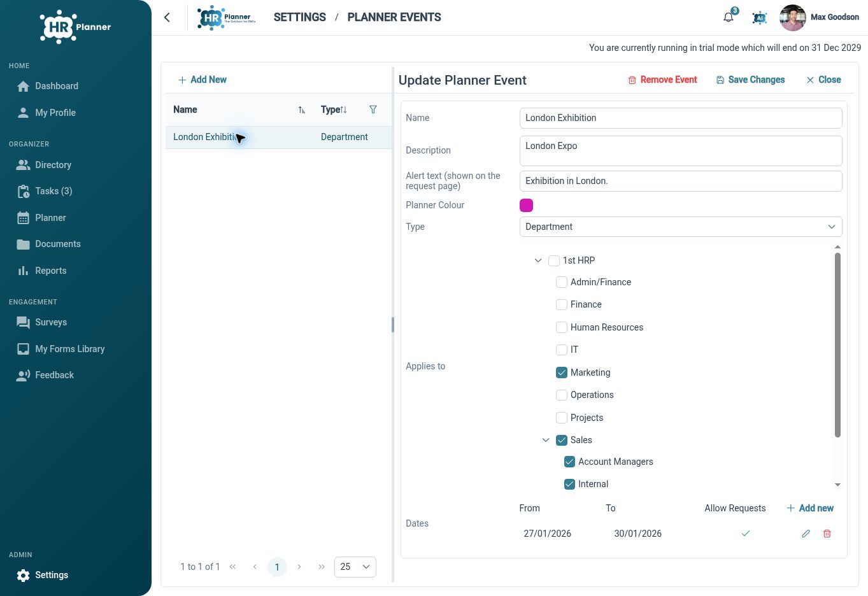Click the pencil edit icon for the date row
Image resolution: width=868 pixels, height=596 pixels.
pos(806,534)
